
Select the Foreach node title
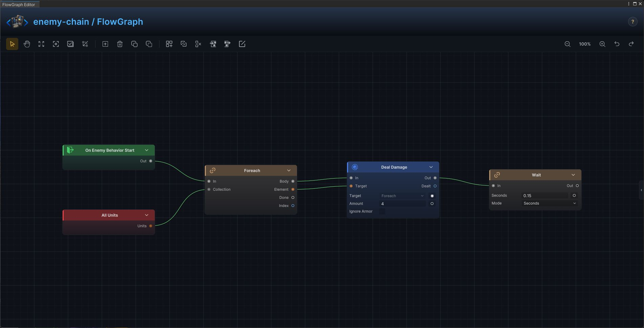click(x=252, y=170)
